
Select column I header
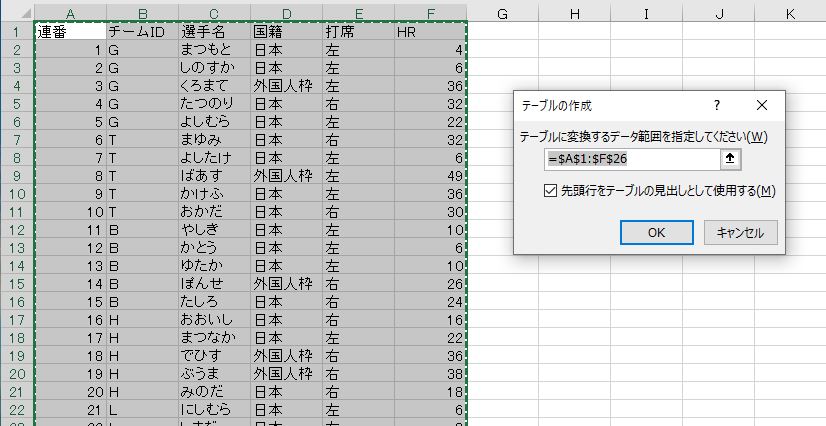click(647, 14)
